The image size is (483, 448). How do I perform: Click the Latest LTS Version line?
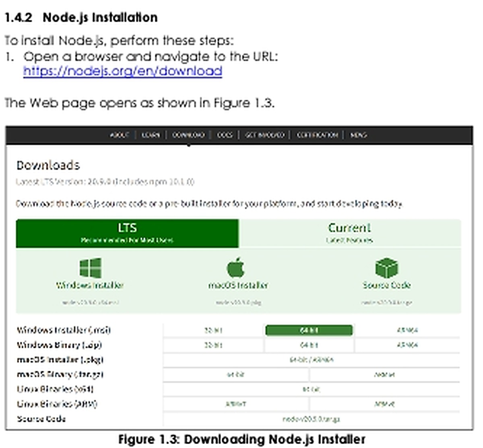click(x=105, y=182)
